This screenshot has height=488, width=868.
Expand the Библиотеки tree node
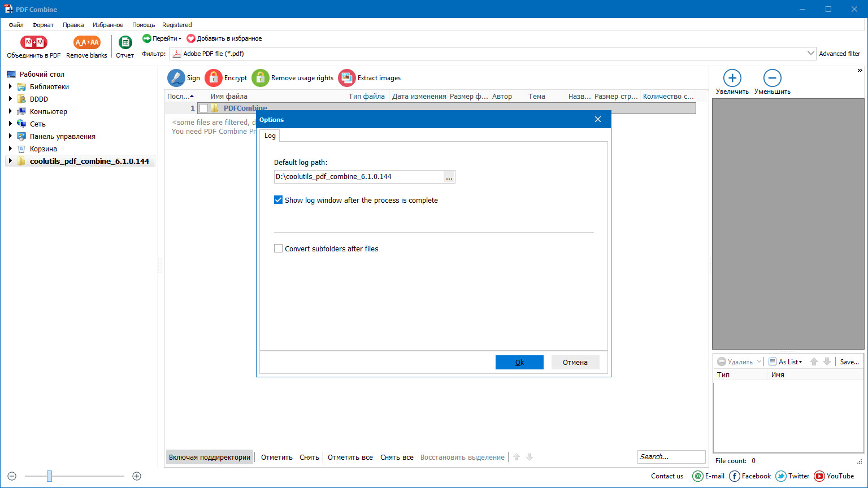click(x=10, y=86)
